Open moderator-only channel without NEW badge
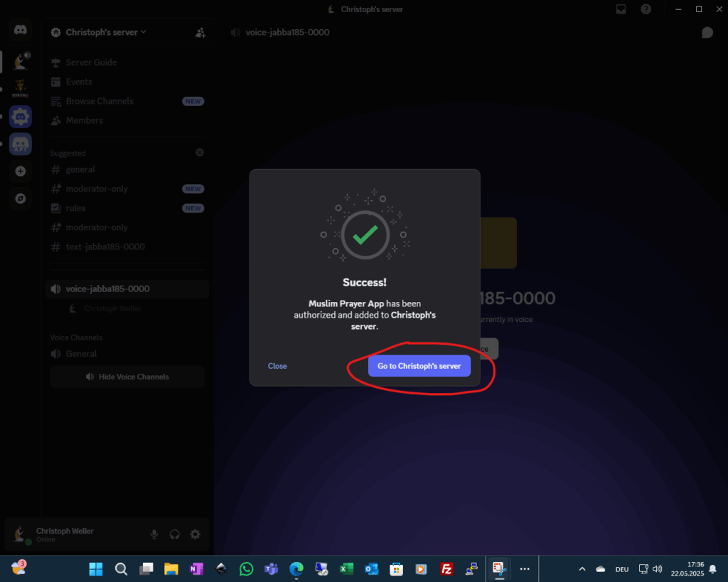 127,227
